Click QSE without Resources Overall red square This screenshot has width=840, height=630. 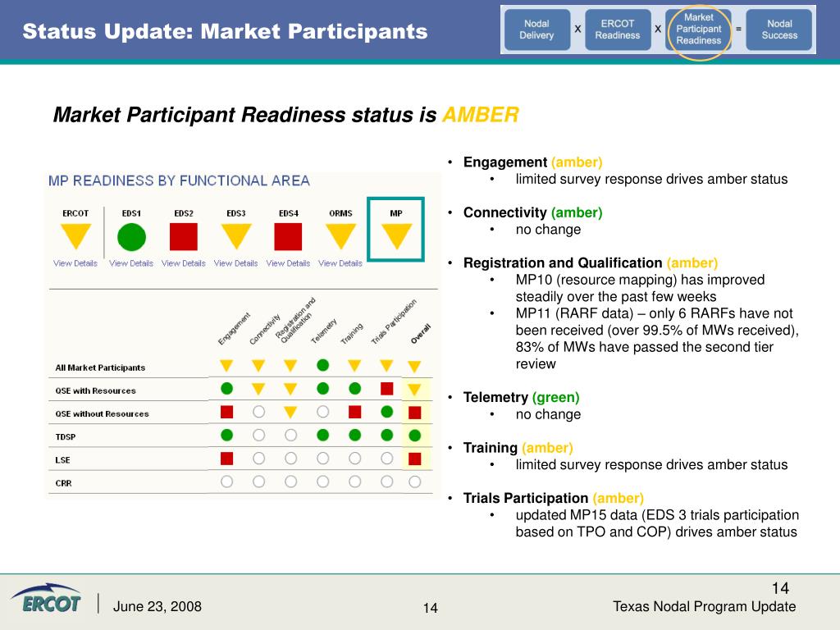pos(414,413)
